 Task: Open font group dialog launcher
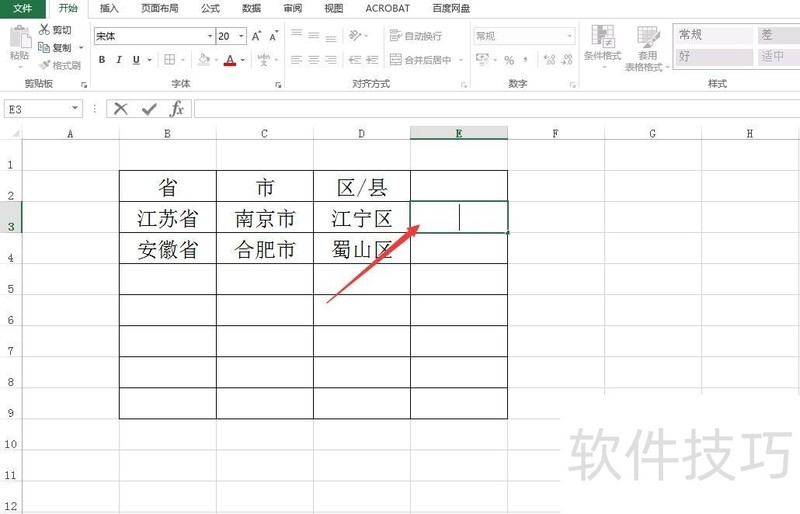(x=278, y=85)
